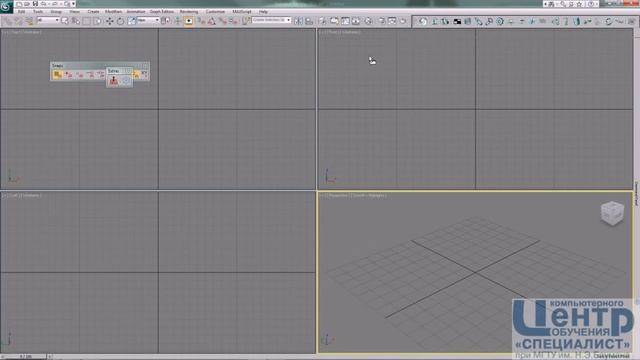Open the Rendering menu

189,11
